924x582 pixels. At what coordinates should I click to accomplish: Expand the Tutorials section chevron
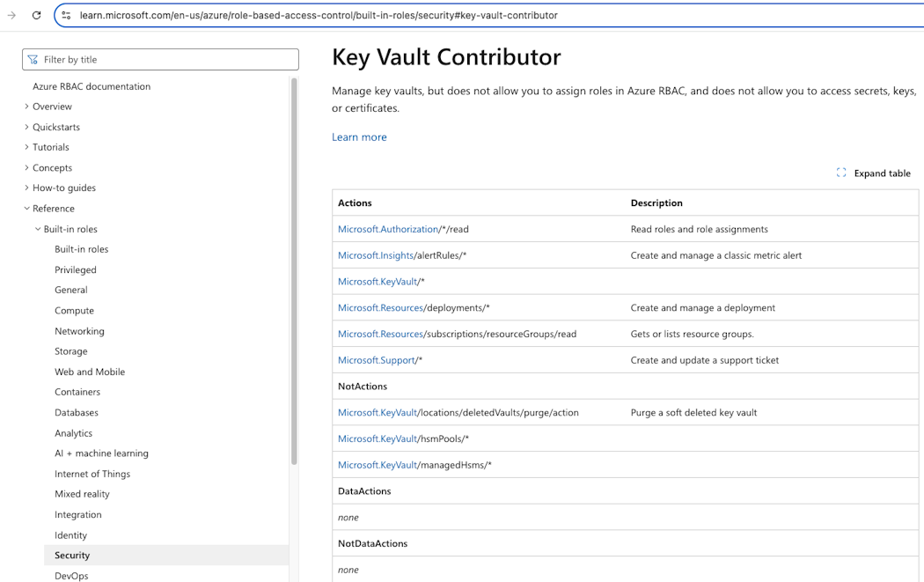tap(26, 147)
